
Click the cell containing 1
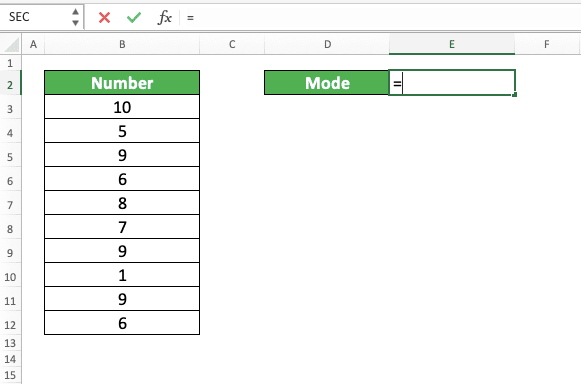pyautogui.click(x=122, y=275)
